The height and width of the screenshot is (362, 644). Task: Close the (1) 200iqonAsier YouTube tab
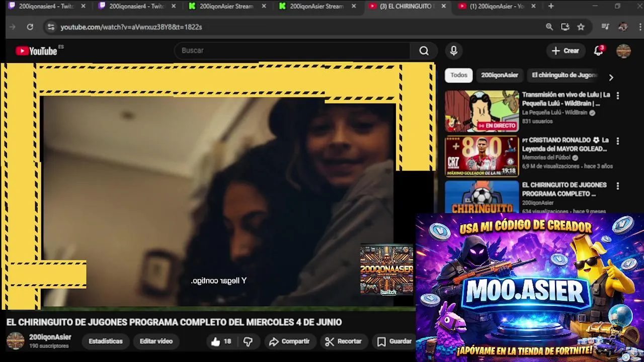(x=533, y=6)
